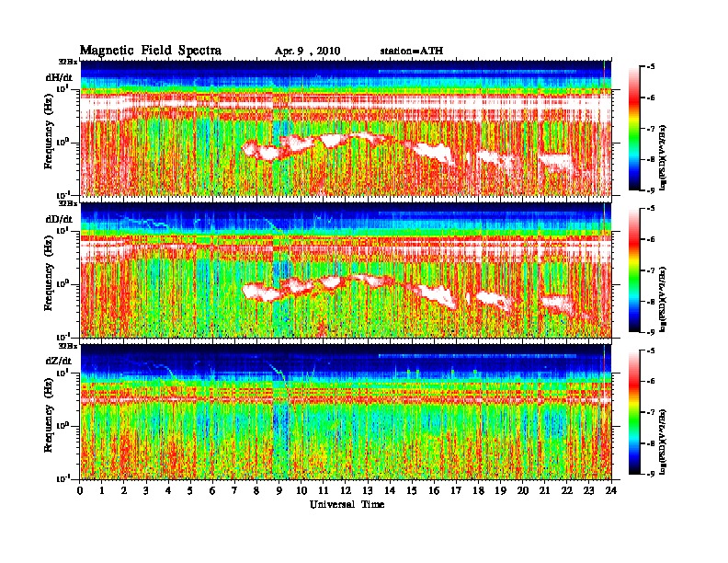Click the "station=ATH" label

[412, 51]
